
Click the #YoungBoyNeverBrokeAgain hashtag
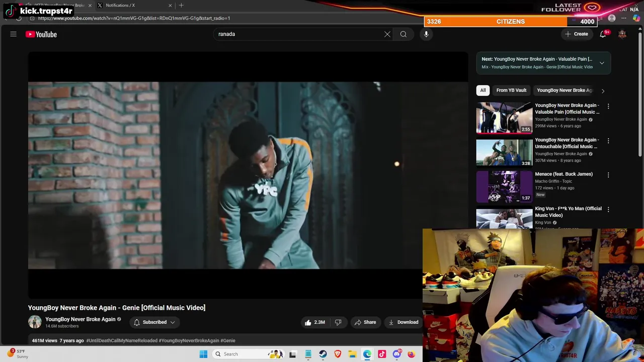coord(189,341)
